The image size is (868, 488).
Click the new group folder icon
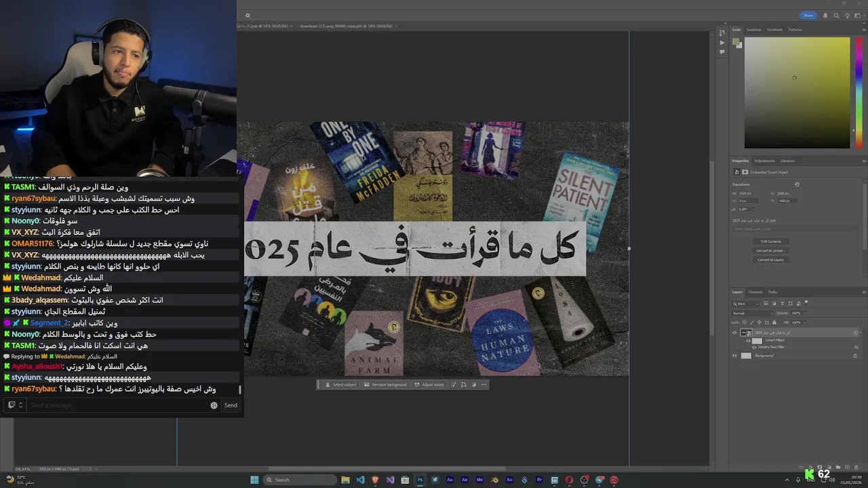pyautogui.click(x=838, y=467)
